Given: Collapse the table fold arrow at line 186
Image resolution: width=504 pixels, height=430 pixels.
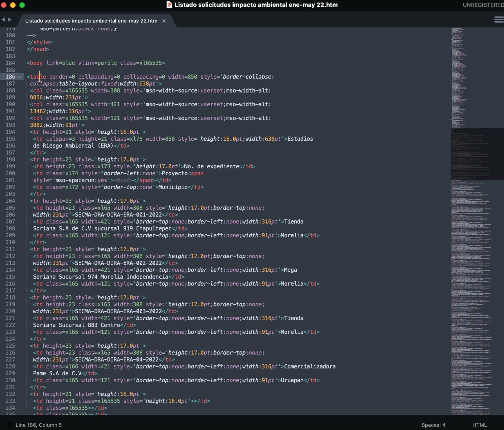Looking at the screenshot, I should (19, 77).
